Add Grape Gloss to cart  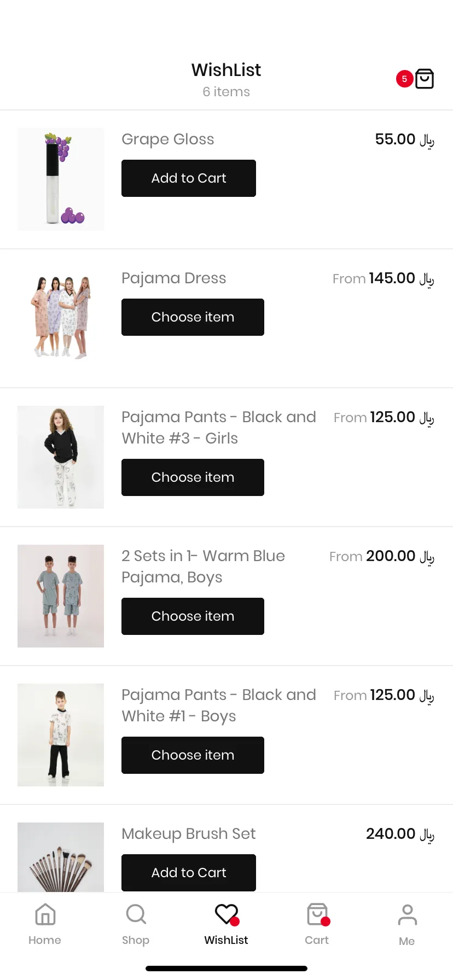pos(189,178)
